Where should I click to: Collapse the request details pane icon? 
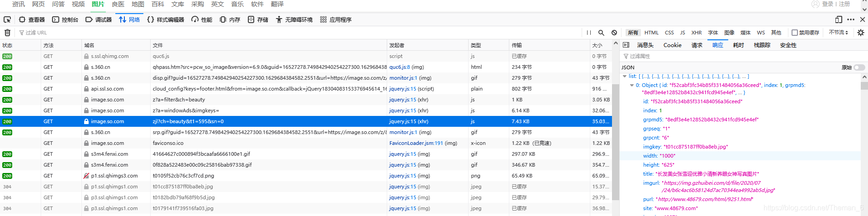(626, 45)
